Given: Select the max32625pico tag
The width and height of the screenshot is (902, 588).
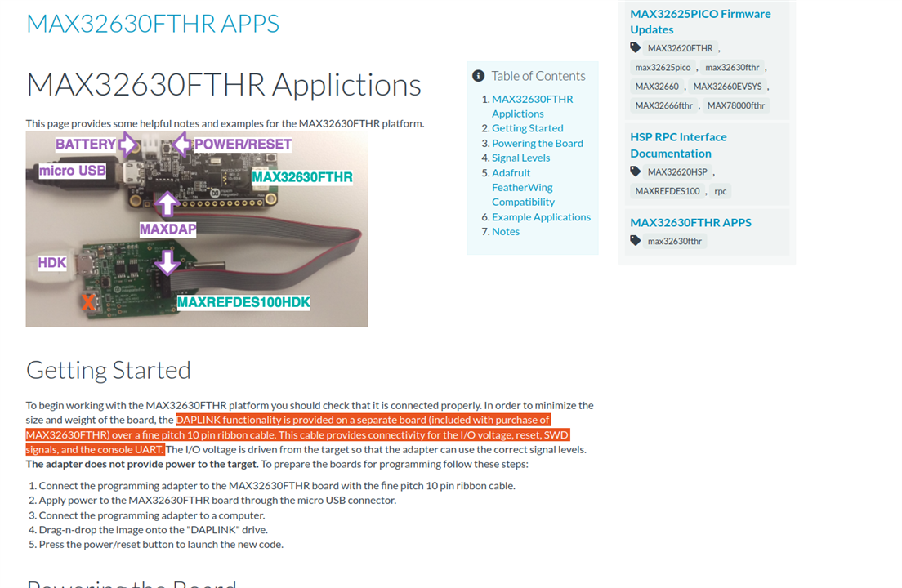Looking at the screenshot, I should 663,67.
